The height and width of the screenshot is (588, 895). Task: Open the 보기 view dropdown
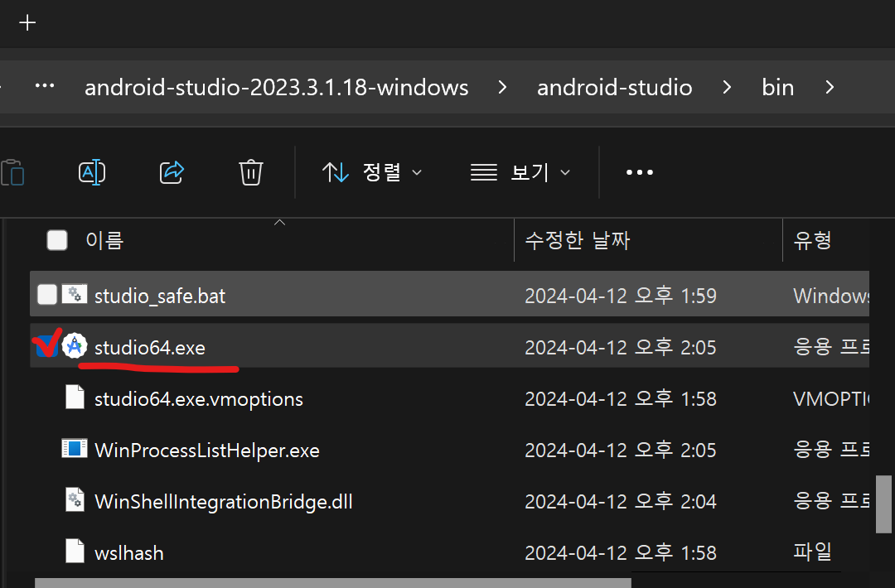point(520,172)
